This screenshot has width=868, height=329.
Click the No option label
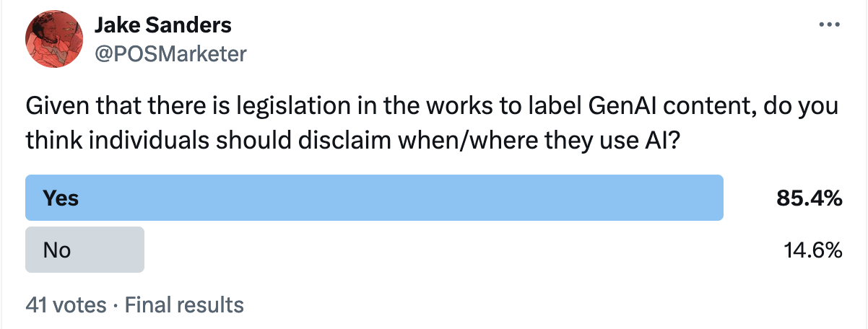coord(57,250)
